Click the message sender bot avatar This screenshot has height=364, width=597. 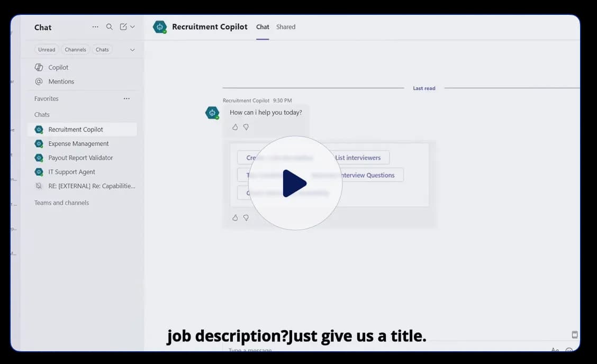[x=212, y=113]
